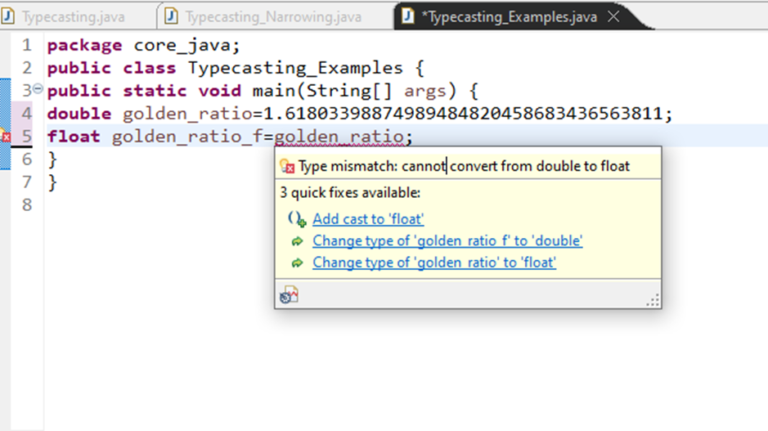
Task: Click the 'Type mismatch' error message text
Action: coord(464,166)
